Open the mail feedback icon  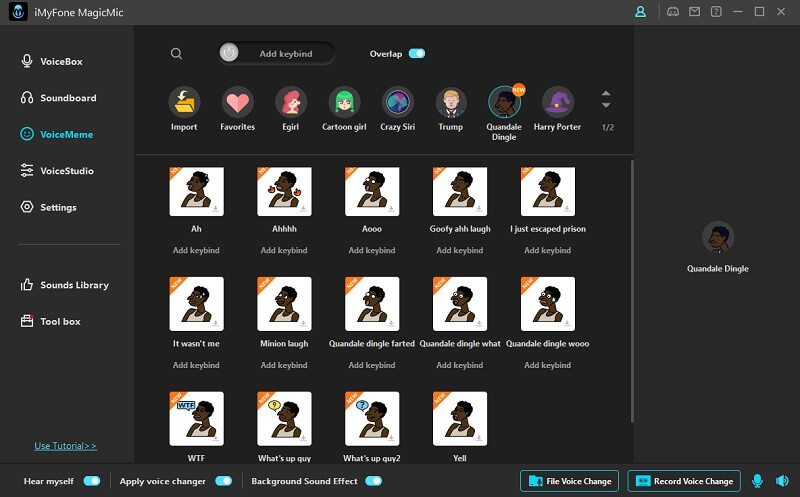point(694,12)
